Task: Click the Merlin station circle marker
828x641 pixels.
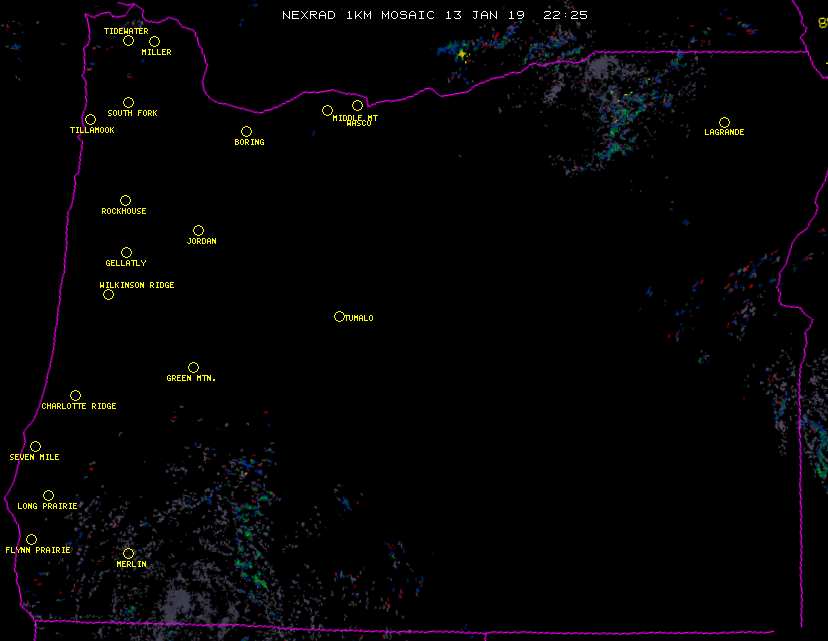Action: [x=128, y=553]
